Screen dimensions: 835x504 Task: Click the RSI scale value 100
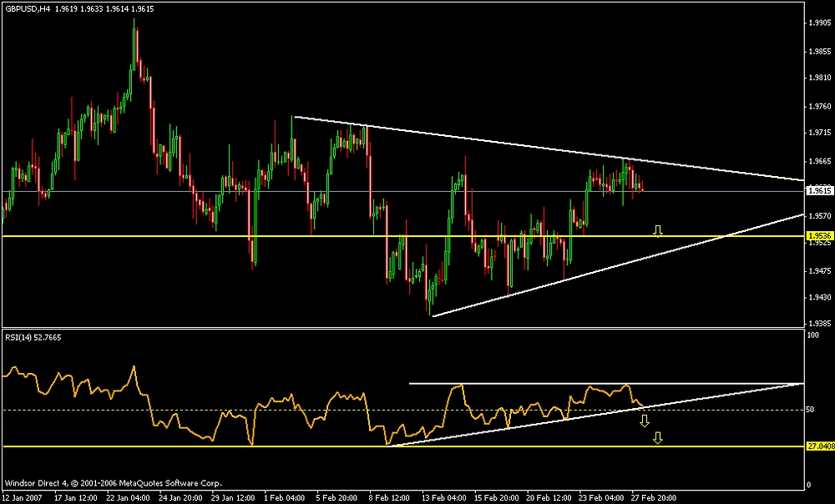(813, 335)
